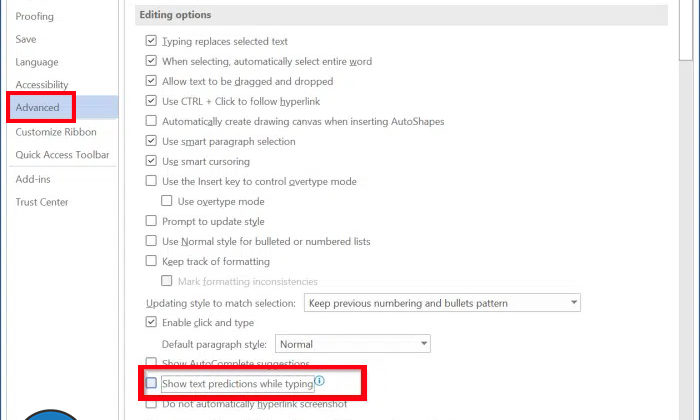This screenshot has width=700, height=420.
Task: Enable Show text predictions while typing
Action: tap(152, 383)
